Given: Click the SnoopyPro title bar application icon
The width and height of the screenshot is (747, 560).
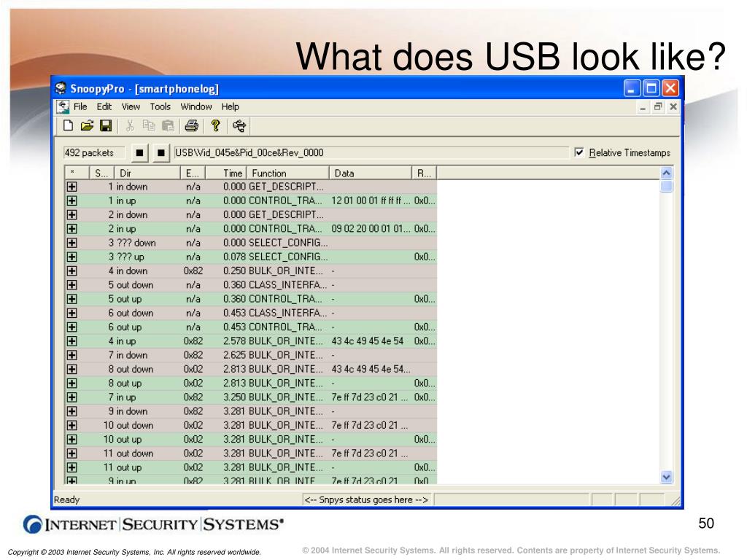Looking at the screenshot, I should [x=61, y=88].
